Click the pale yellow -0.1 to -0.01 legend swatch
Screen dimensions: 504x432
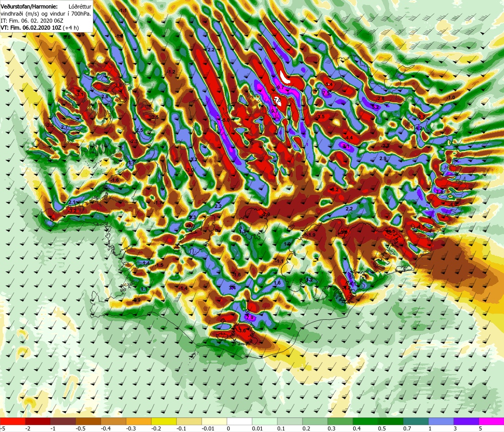point(189,421)
